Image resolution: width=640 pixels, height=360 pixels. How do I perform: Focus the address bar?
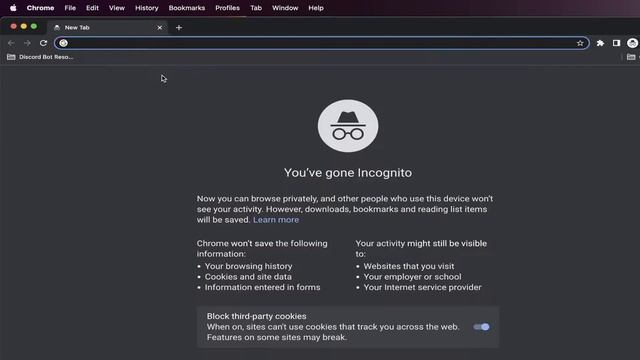tap(322, 43)
